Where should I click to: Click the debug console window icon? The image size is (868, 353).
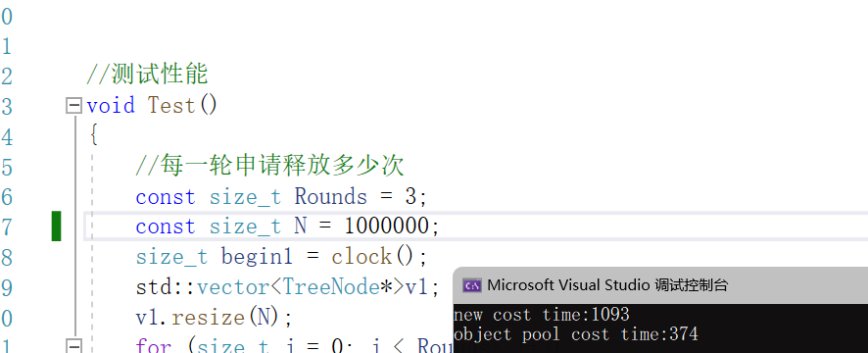[x=471, y=285]
